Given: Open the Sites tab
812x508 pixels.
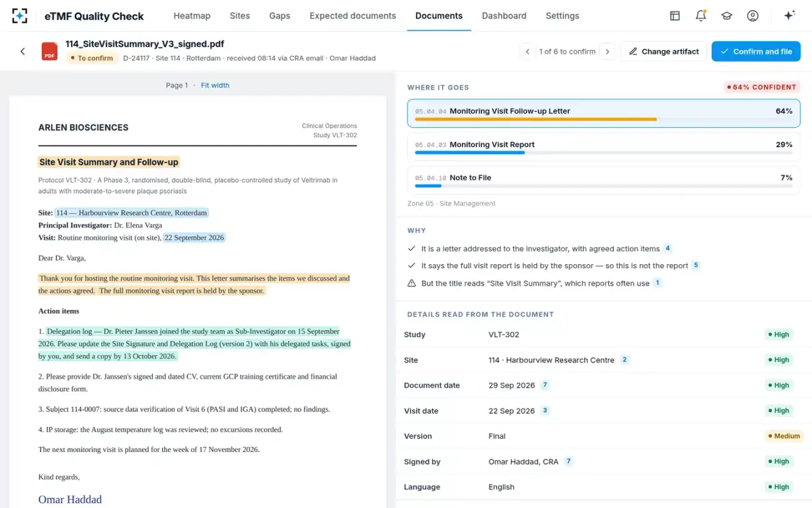Looking at the screenshot, I should pos(240,16).
